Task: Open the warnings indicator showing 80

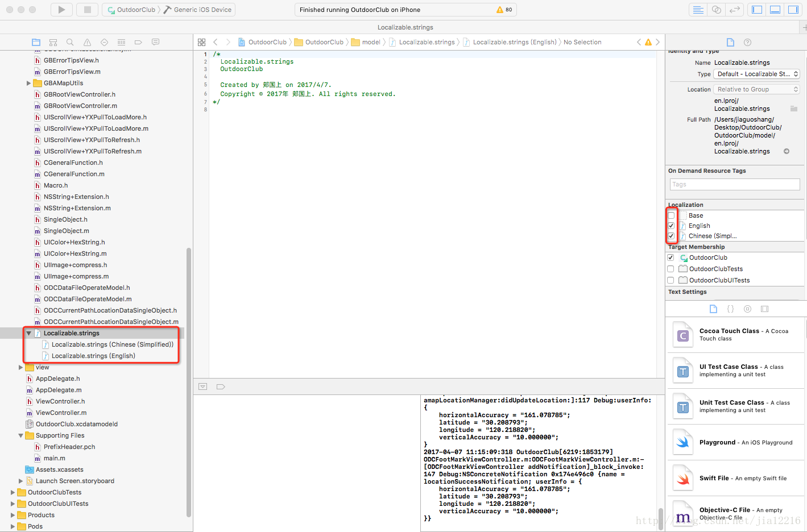Action: click(504, 10)
